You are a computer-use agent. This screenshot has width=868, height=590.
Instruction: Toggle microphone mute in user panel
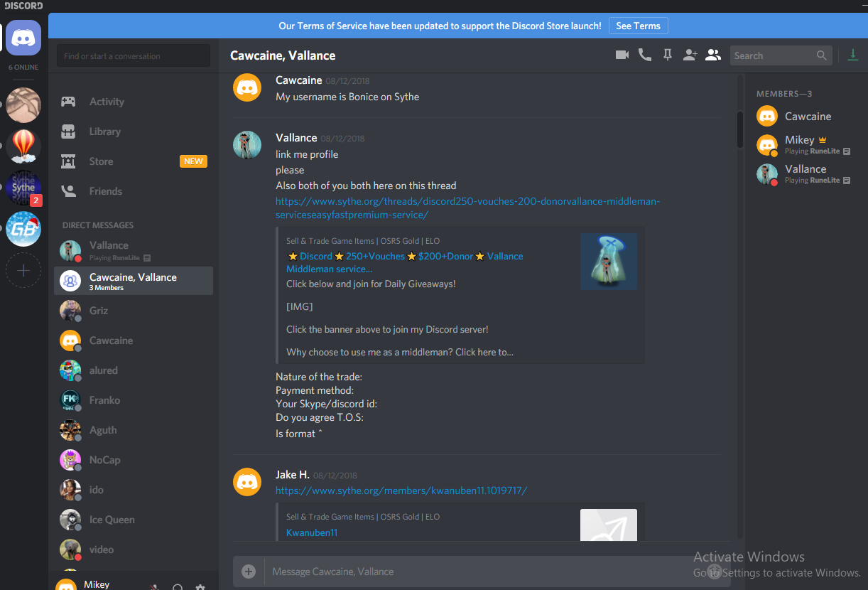pyautogui.click(x=154, y=587)
